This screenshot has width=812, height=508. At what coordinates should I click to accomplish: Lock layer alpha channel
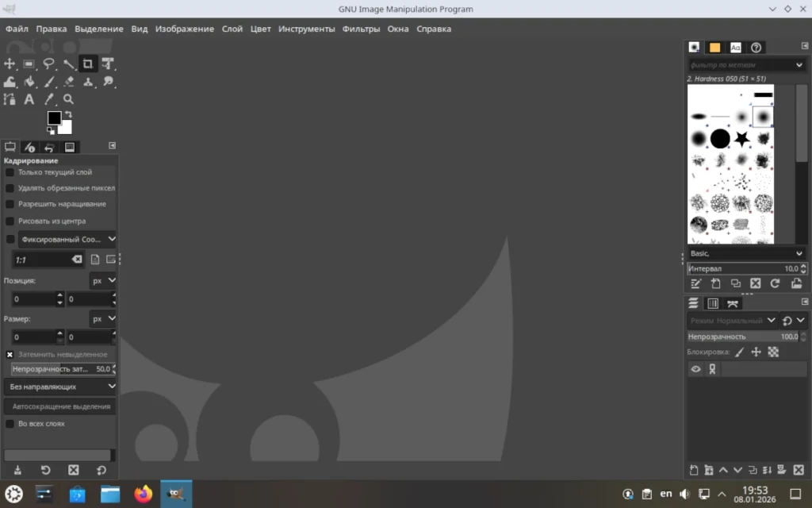[x=773, y=352]
